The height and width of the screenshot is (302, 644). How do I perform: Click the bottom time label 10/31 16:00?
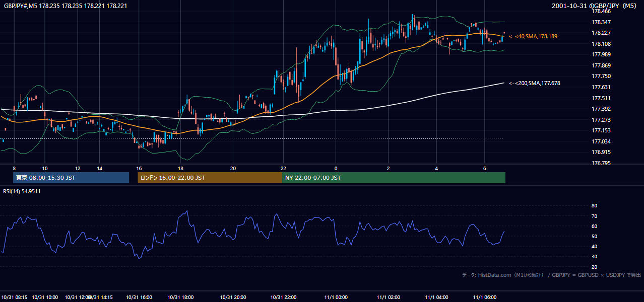click(x=139, y=297)
